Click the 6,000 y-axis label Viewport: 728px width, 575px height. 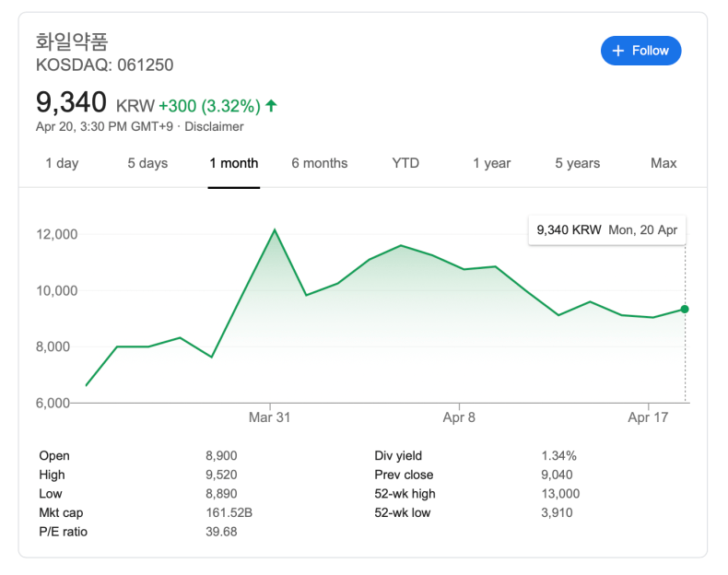click(53, 403)
